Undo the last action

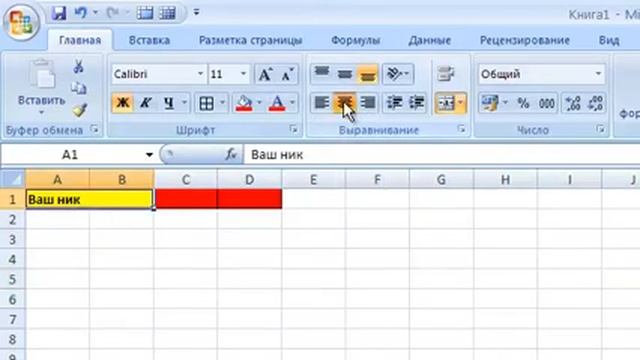[x=81, y=13]
